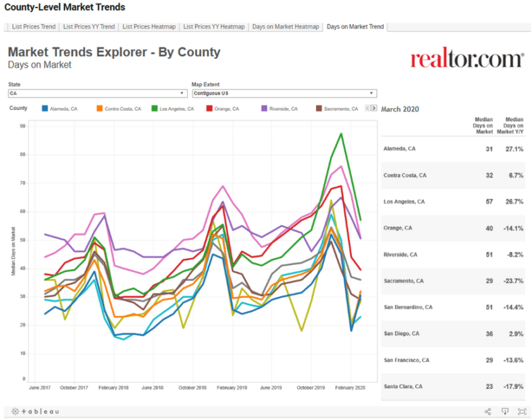Click the Contra Costa Y/Y value 6.7%
Image resolution: width=532 pixels, height=420 pixels.
click(516, 175)
